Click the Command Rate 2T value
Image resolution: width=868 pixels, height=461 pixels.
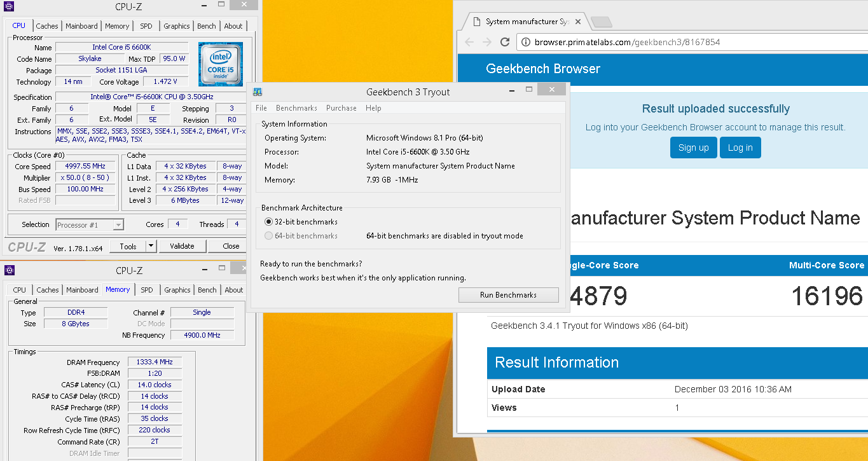tap(155, 442)
